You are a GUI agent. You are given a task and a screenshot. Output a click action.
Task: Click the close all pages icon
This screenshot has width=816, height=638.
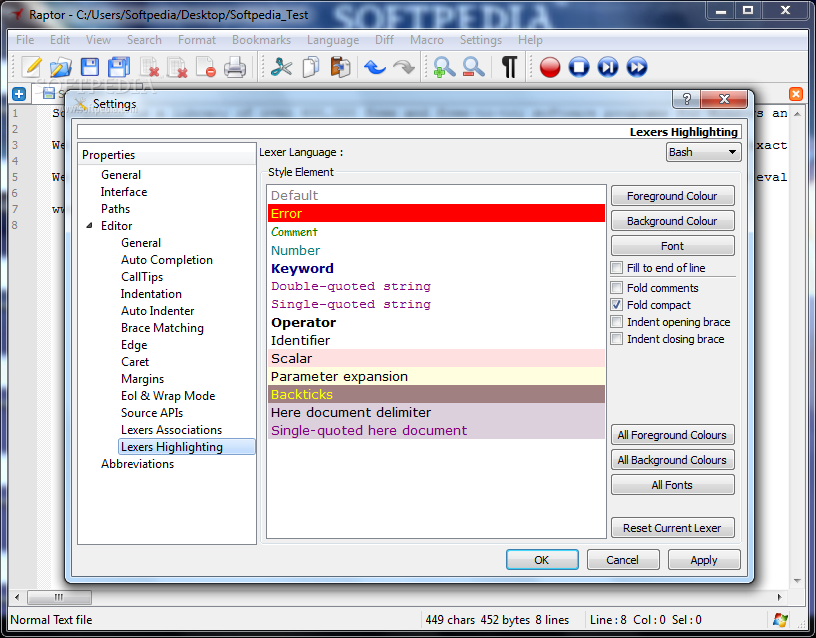(177, 67)
